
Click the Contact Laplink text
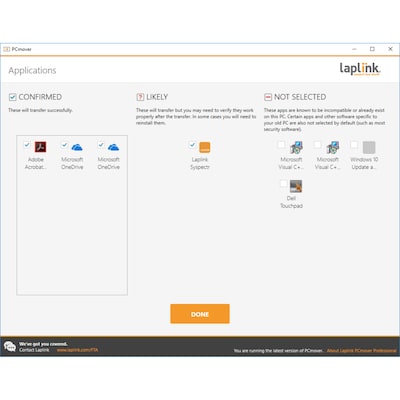(x=34, y=350)
